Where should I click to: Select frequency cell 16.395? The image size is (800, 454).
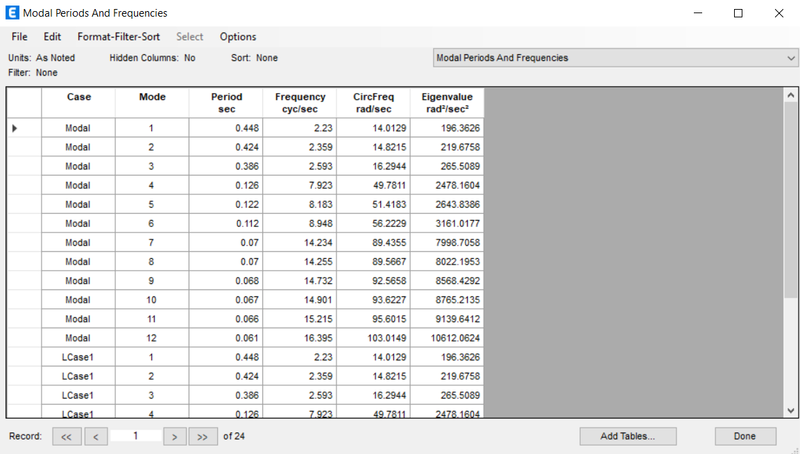[x=300, y=338]
